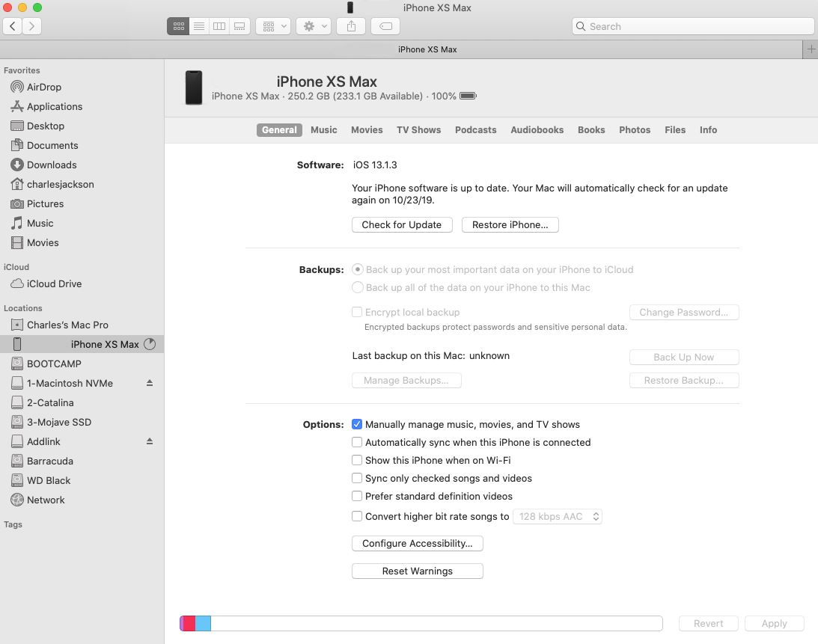Viewport: 818px width, 644px height.
Task: Enable Show this iPhone on Wi-Fi
Action: click(x=357, y=460)
